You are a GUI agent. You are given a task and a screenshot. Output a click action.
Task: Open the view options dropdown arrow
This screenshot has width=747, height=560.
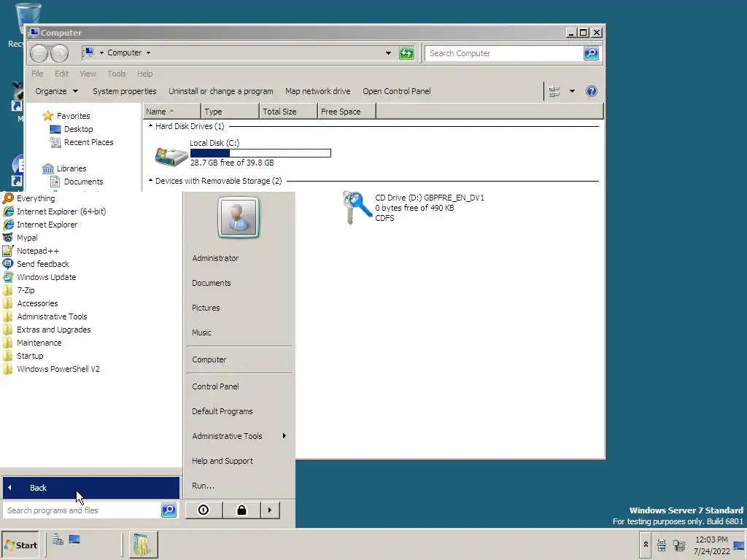pos(572,91)
